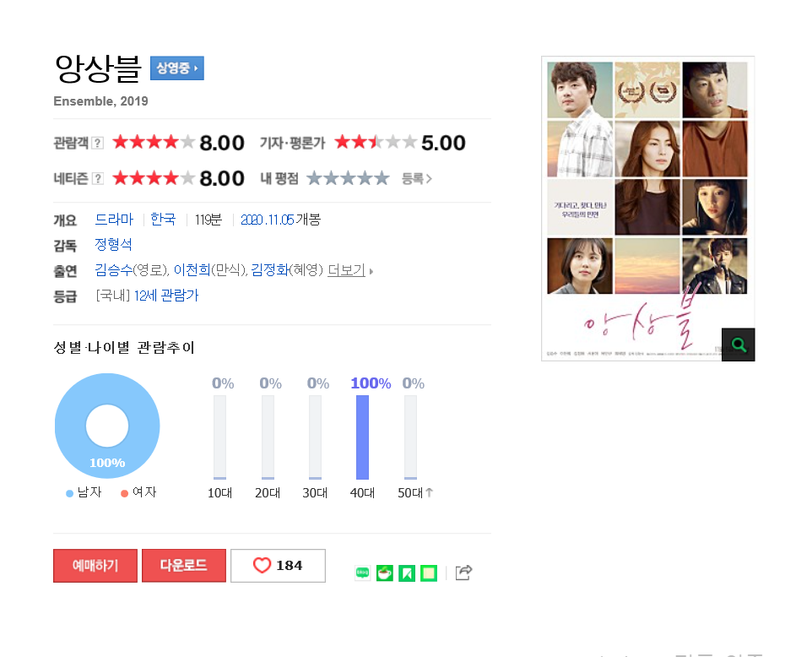Click the 네티즌 question mark help icon

click(x=97, y=179)
